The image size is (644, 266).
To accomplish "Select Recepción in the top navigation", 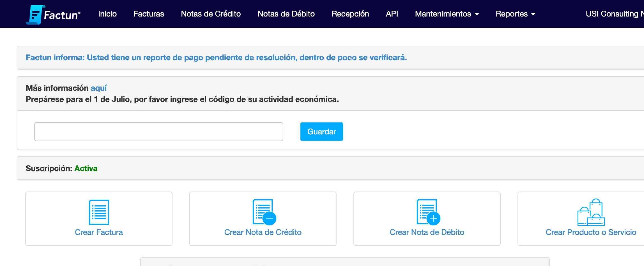I will 350,14.
